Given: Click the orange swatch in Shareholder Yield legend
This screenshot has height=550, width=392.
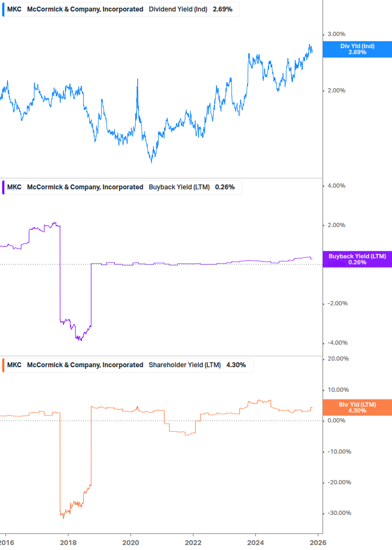Looking at the screenshot, I should (3, 365).
